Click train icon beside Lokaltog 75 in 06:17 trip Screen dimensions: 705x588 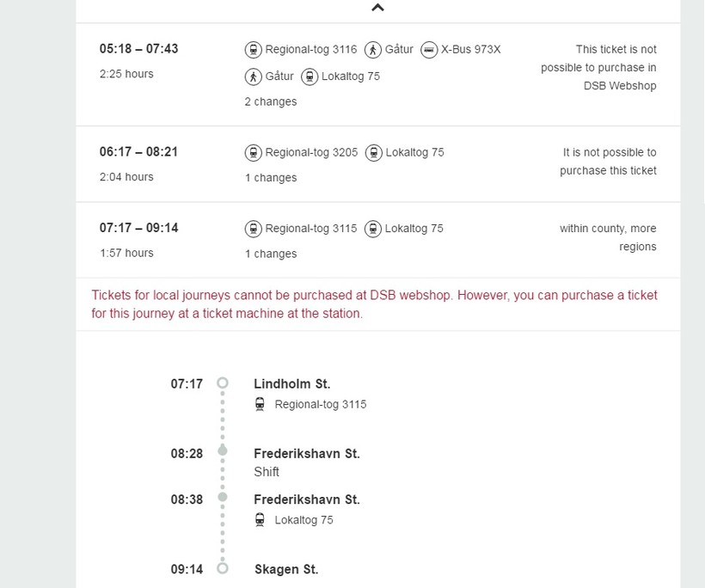click(x=373, y=153)
